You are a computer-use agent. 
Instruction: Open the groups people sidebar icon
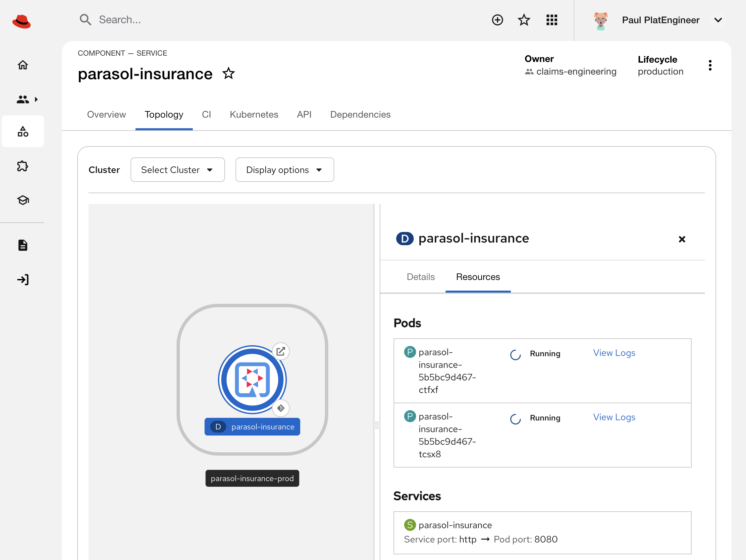(x=23, y=99)
